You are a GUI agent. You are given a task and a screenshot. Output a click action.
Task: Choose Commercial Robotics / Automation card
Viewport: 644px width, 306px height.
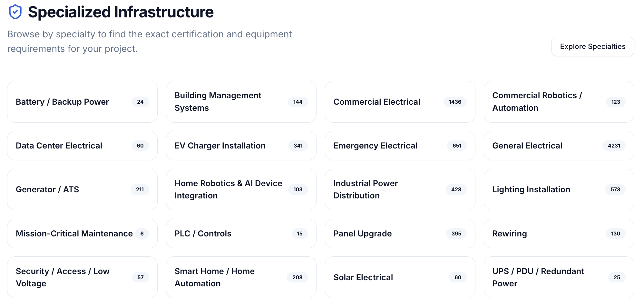click(559, 102)
